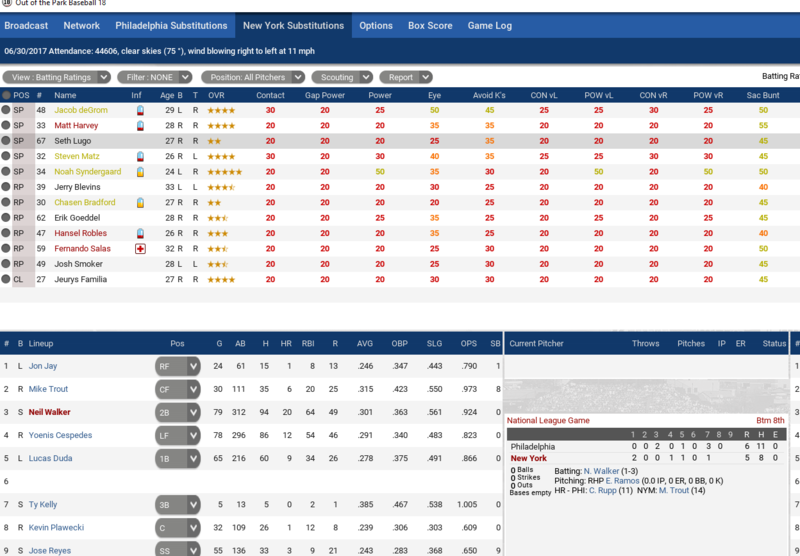Click Chasen Bradford's name
Image resolution: width=800 pixels, height=556 pixels.
(85, 203)
